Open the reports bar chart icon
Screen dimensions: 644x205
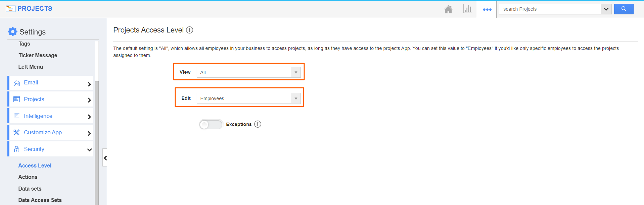(467, 9)
